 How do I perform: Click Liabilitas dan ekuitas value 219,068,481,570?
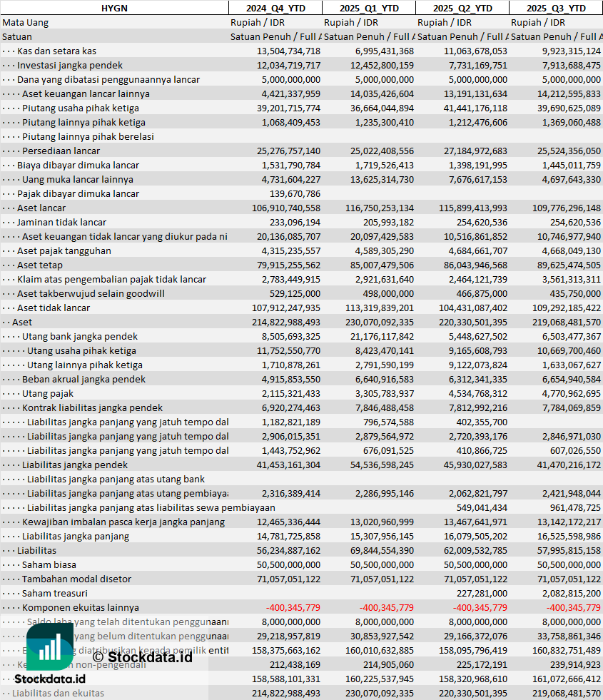point(567,694)
